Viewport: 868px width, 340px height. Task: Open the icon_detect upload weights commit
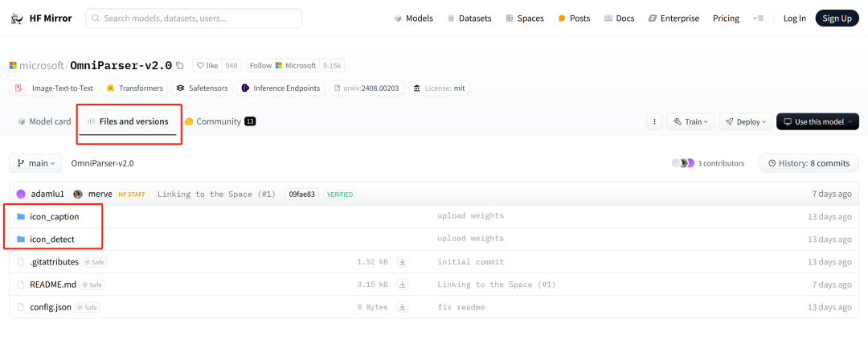(x=470, y=239)
